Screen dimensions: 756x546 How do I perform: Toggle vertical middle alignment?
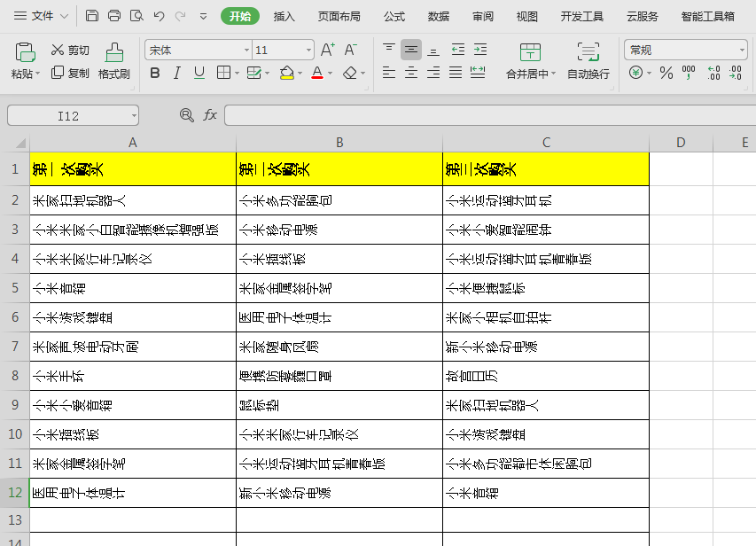click(410, 50)
